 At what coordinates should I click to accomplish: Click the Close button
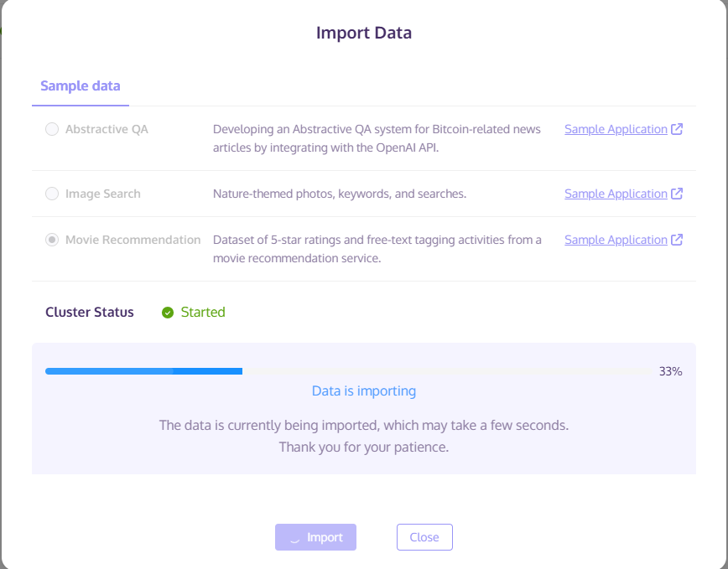[x=424, y=537]
